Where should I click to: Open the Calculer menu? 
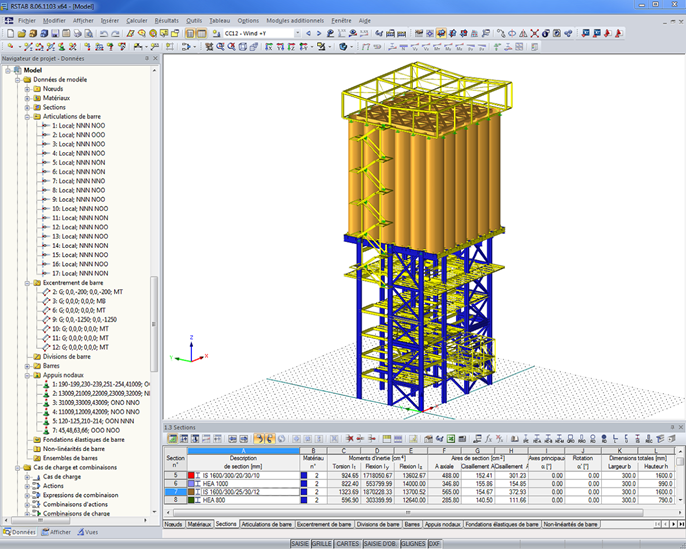click(137, 19)
